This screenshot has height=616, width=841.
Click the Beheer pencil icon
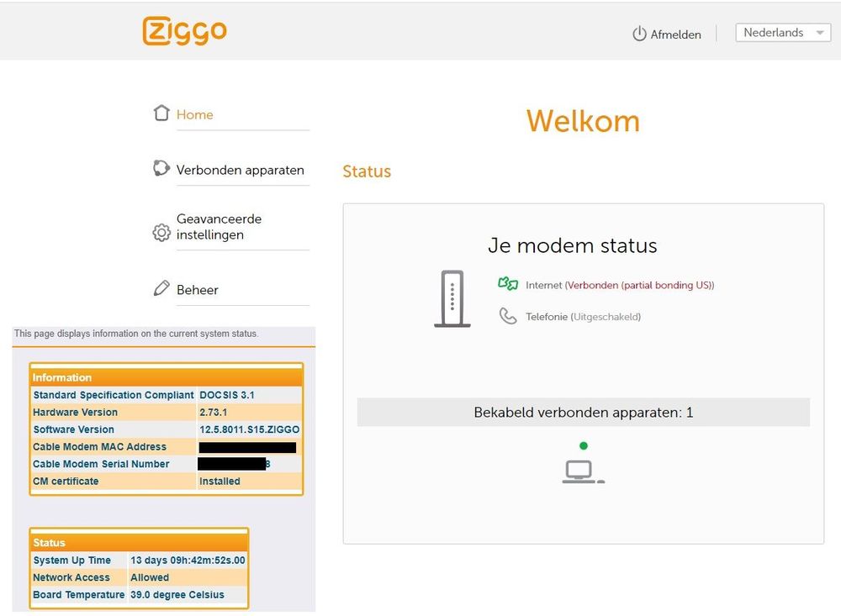161,287
